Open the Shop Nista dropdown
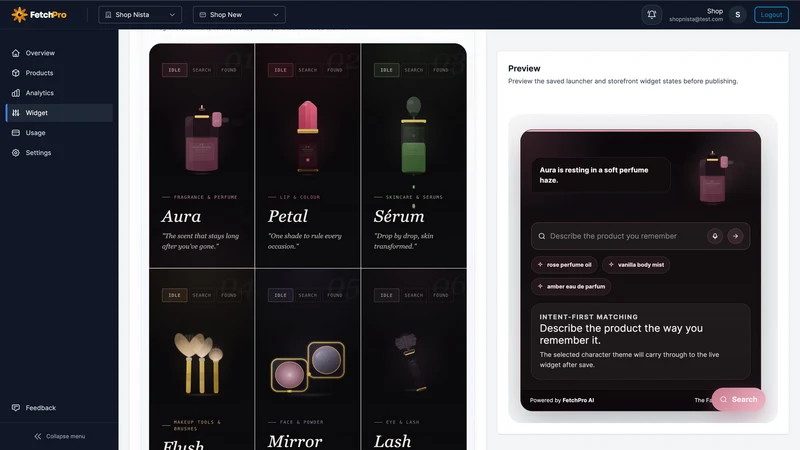 tap(140, 15)
